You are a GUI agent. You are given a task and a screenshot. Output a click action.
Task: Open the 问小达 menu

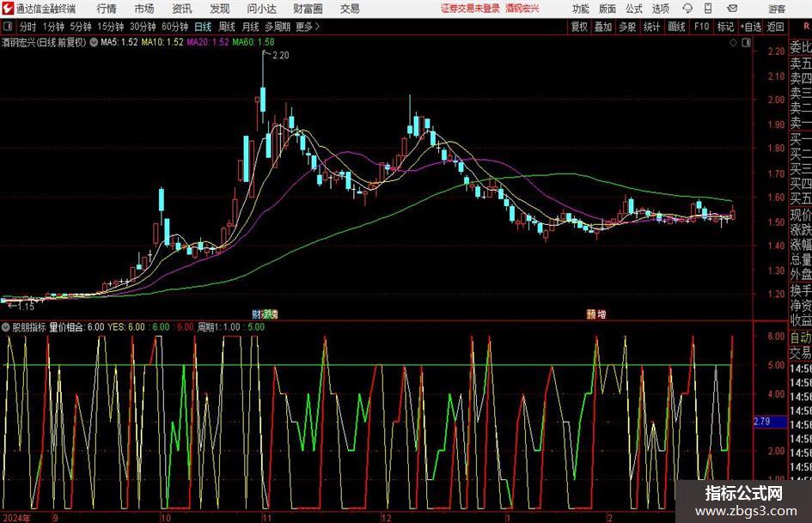coord(261,9)
